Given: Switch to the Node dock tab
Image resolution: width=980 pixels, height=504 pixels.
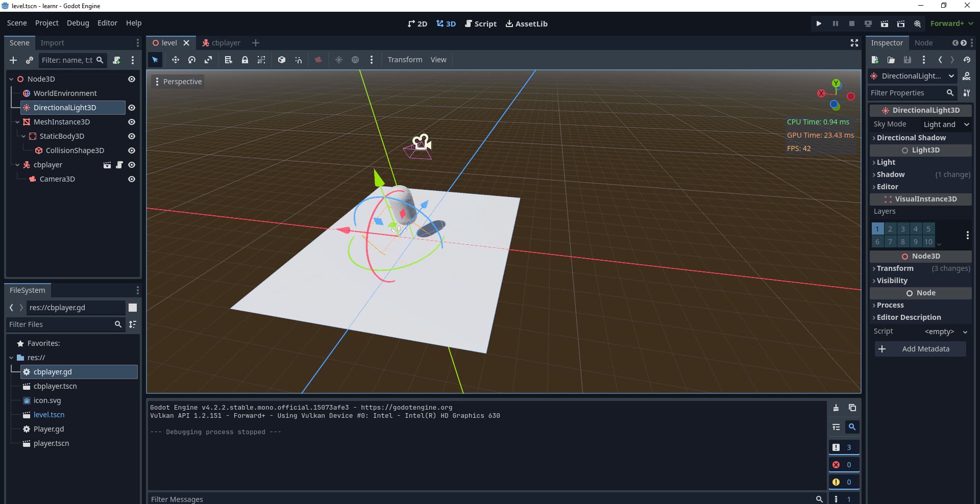Looking at the screenshot, I should [x=923, y=43].
